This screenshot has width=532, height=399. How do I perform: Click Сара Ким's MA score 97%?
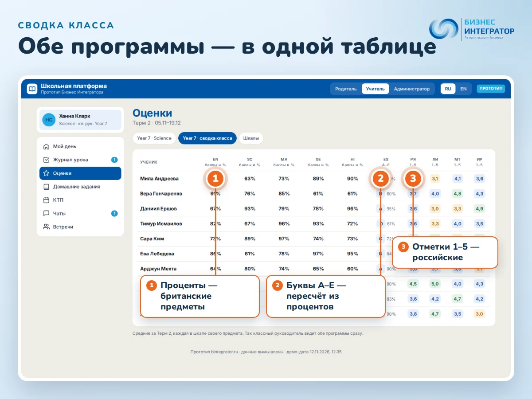pos(284,239)
